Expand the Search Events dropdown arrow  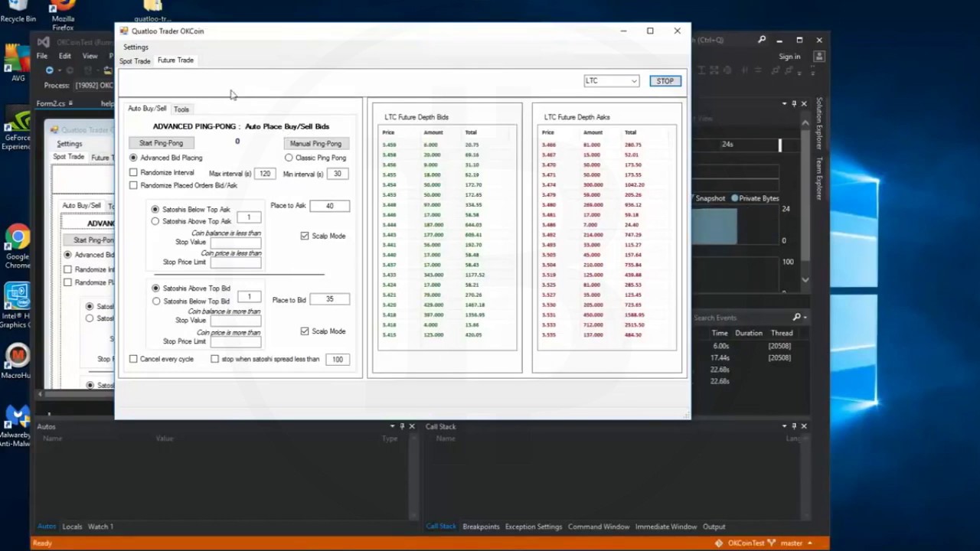[805, 318]
